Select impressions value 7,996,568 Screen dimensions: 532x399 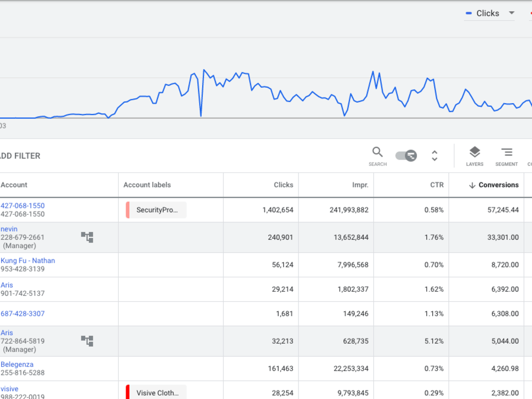[x=353, y=265]
